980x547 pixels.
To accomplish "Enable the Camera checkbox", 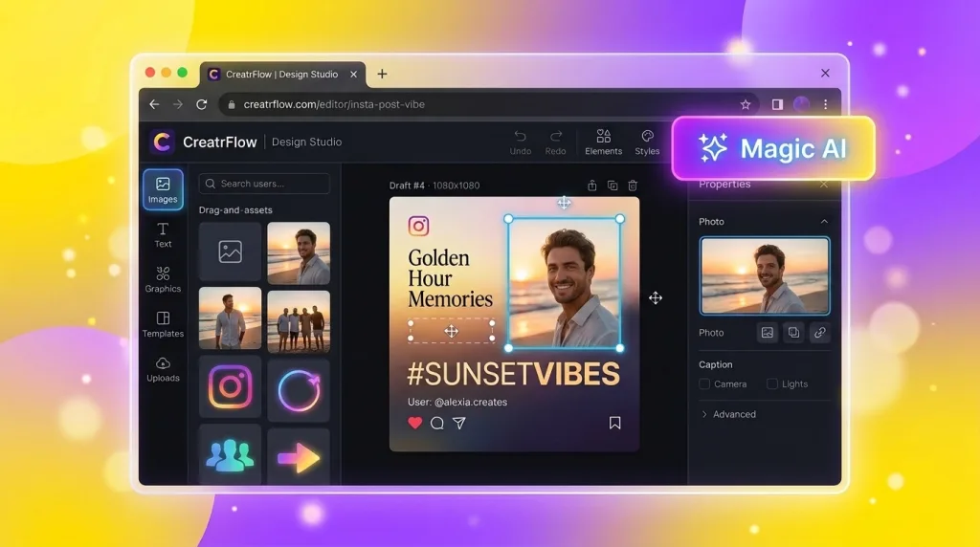I will (704, 384).
